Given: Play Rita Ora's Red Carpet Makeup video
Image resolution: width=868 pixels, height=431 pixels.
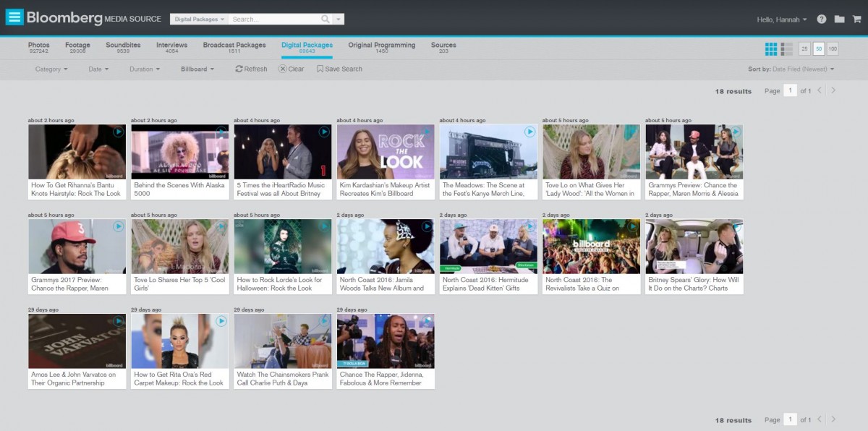Looking at the screenshot, I should (x=221, y=321).
